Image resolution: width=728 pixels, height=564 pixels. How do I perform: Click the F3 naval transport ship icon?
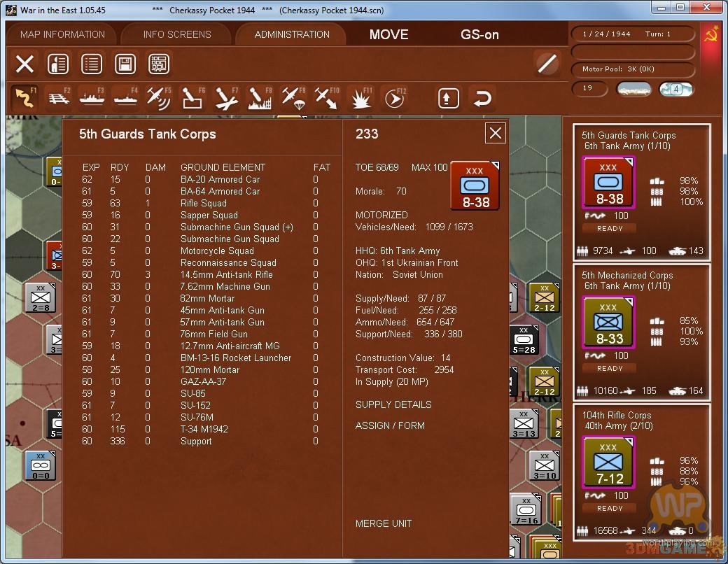click(x=92, y=98)
